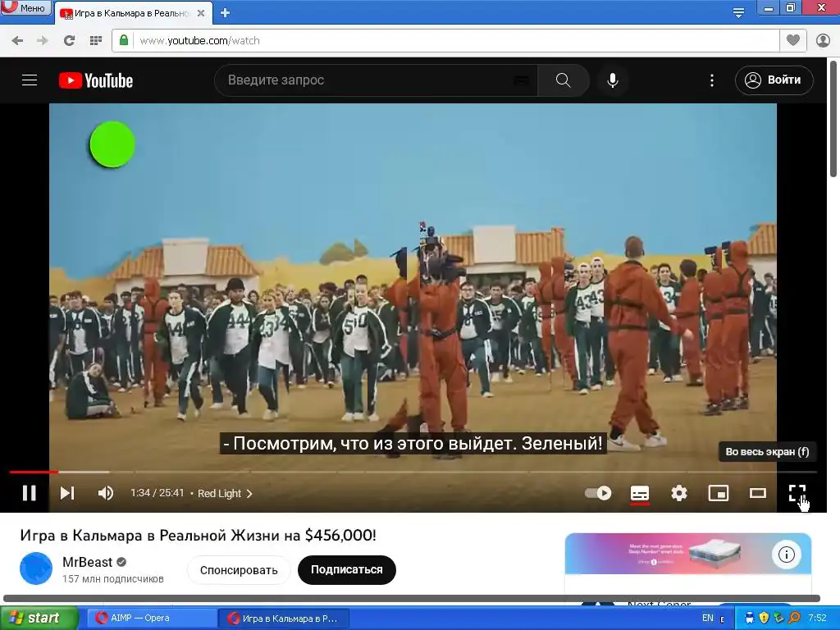Image resolution: width=840 pixels, height=630 pixels.
Task: Open the MrBeast channel avatar
Action: tap(36, 569)
